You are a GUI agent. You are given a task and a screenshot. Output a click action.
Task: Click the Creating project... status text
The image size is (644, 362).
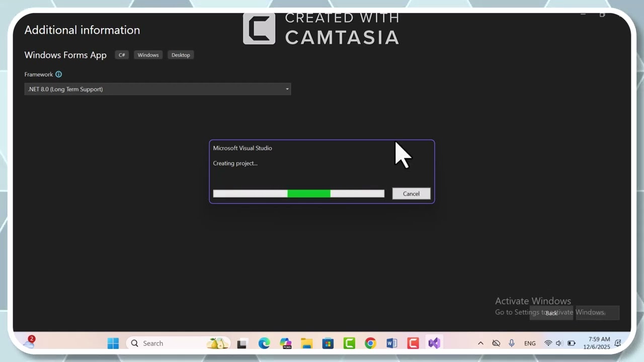click(235, 163)
